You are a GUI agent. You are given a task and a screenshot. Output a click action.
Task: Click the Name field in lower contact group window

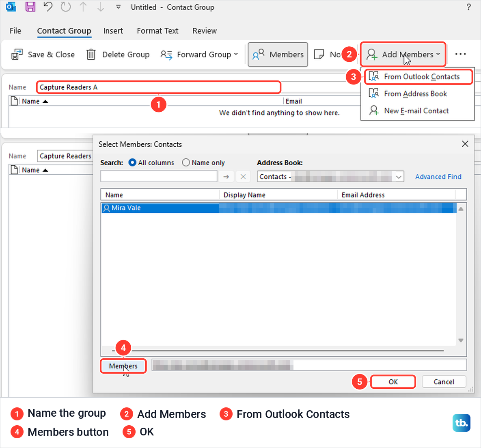[x=65, y=156]
